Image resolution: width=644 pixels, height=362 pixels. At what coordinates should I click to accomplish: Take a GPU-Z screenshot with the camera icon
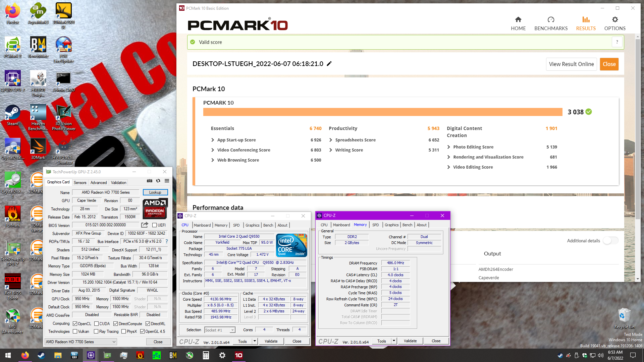(150, 181)
